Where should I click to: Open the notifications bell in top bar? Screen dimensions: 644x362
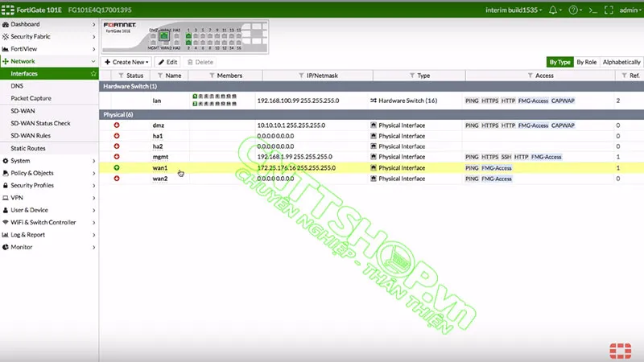[553, 10]
